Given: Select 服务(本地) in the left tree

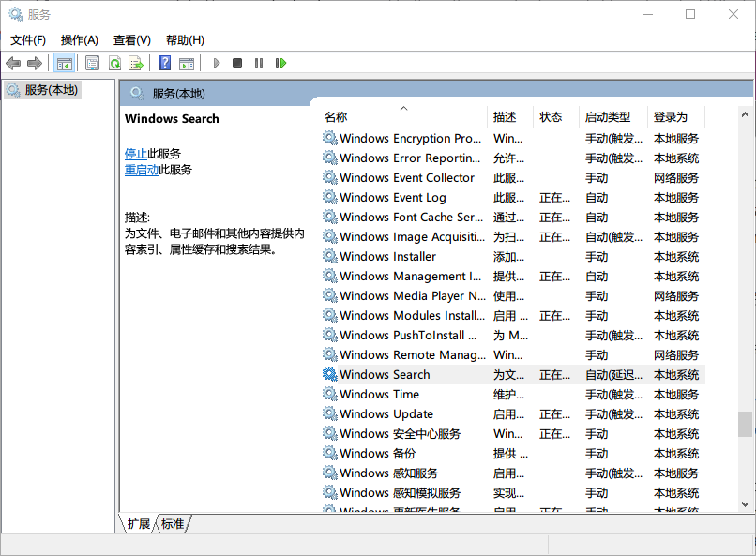Looking at the screenshot, I should point(42,90).
